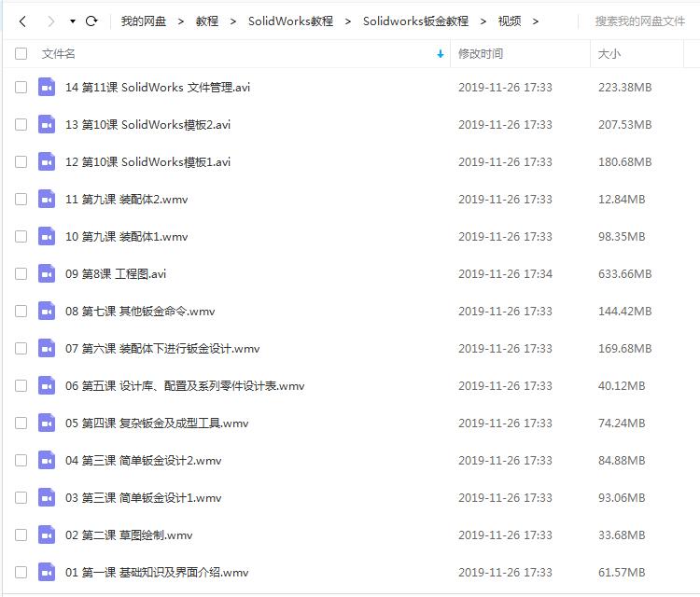Check the box for 07 第六课 装配体下进行钣金设计.wmv

pos(21,349)
